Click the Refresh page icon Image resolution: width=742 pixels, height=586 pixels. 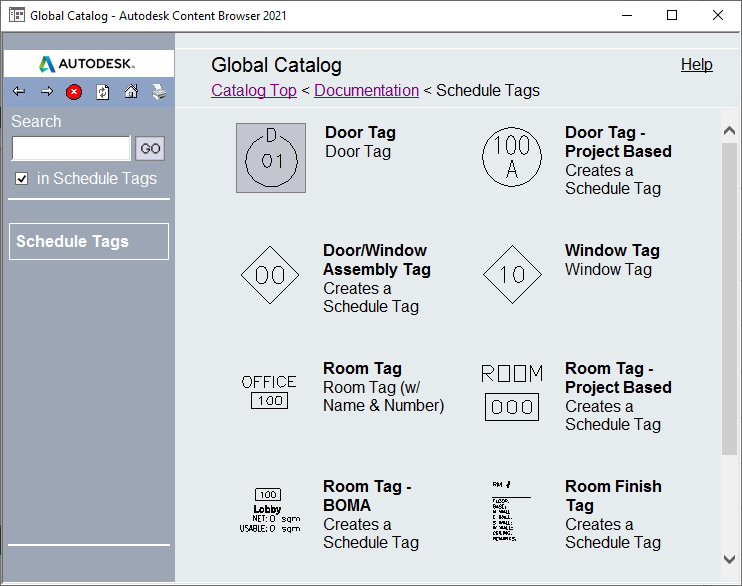click(x=102, y=92)
